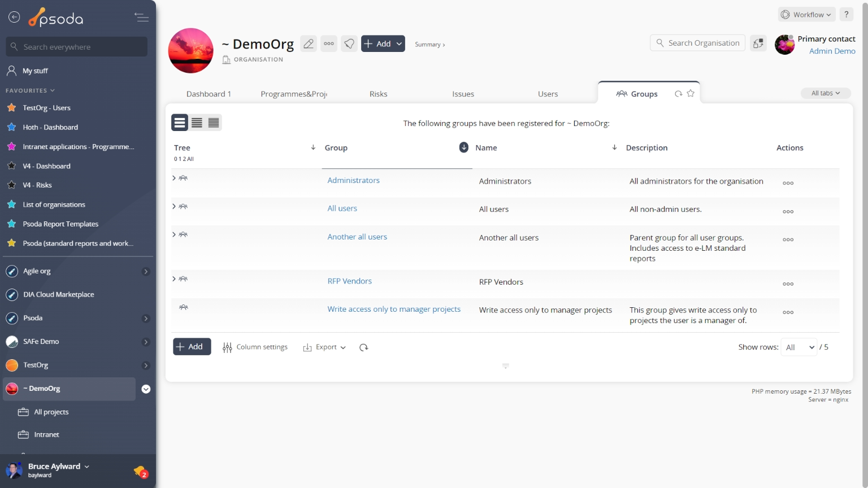Switch to the Users tab
The image size is (868, 488).
tap(548, 94)
